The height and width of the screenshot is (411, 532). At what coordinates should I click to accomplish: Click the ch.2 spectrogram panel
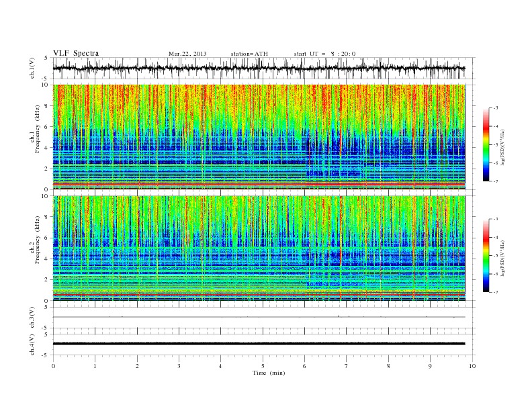pos(259,248)
